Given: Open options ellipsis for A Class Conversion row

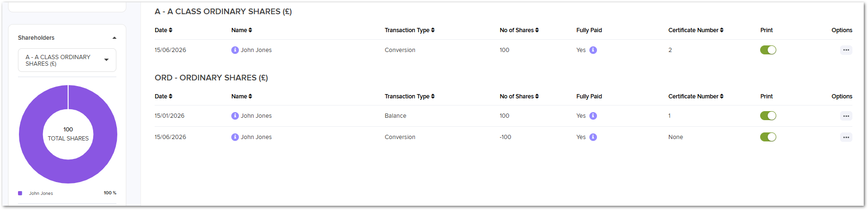Looking at the screenshot, I should pos(846,50).
